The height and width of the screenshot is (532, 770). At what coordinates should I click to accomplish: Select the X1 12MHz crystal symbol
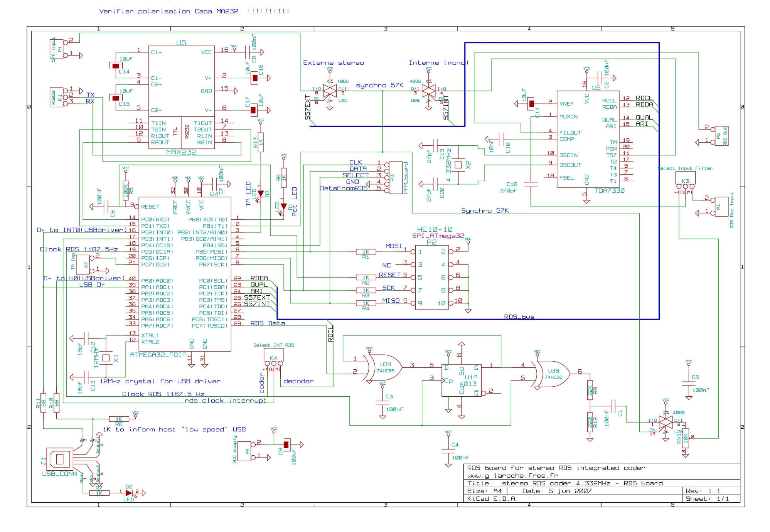[106, 358]
